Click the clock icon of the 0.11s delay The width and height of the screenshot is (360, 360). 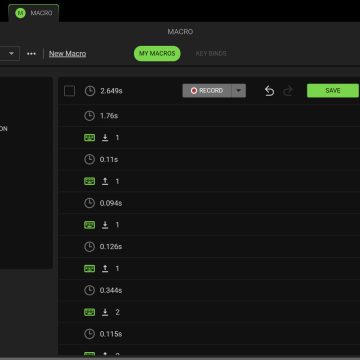coord(89,159)
